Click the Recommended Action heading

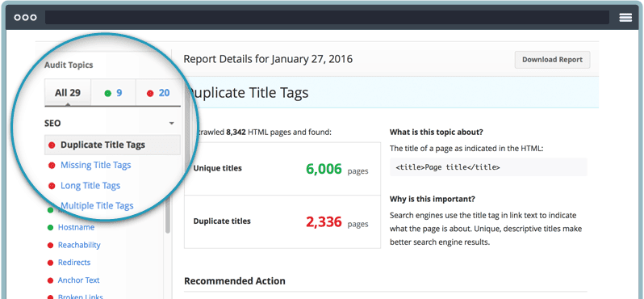pos(235,281)
